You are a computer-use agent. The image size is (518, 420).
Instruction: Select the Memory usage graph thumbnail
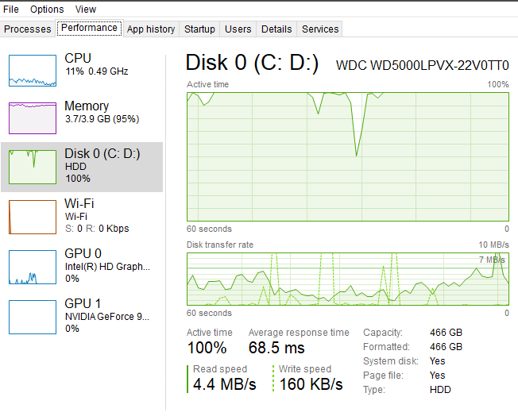tap(33, 118)
